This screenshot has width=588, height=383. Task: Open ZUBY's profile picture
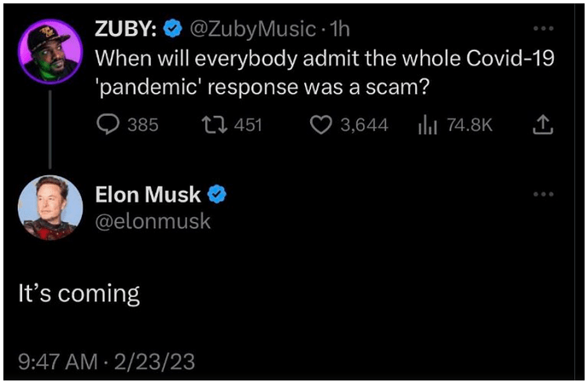coord(50,52)
